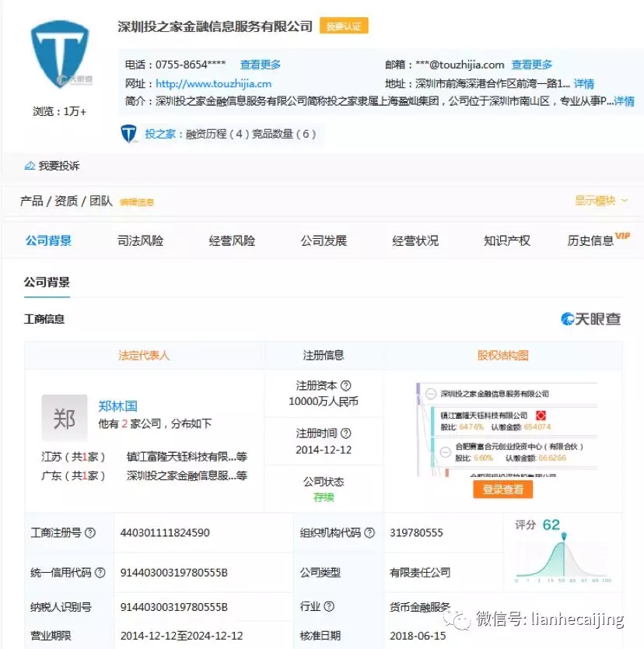
Task: Switch to the 知识产权 tab
Action: pyautogui.click(x=508, y=240)
